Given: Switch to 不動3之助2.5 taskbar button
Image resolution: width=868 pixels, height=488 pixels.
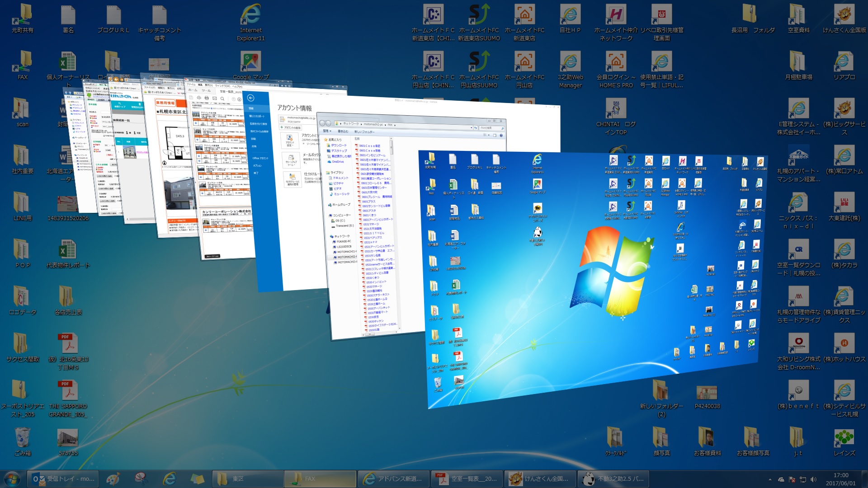Looking at the screenshot, I should tap(613, 479).
